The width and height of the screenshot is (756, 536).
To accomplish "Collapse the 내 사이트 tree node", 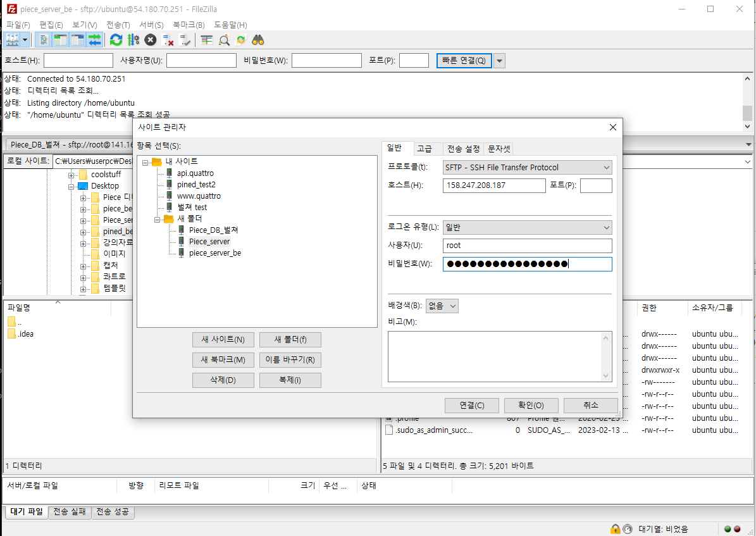I will click(x=145, y=163).
